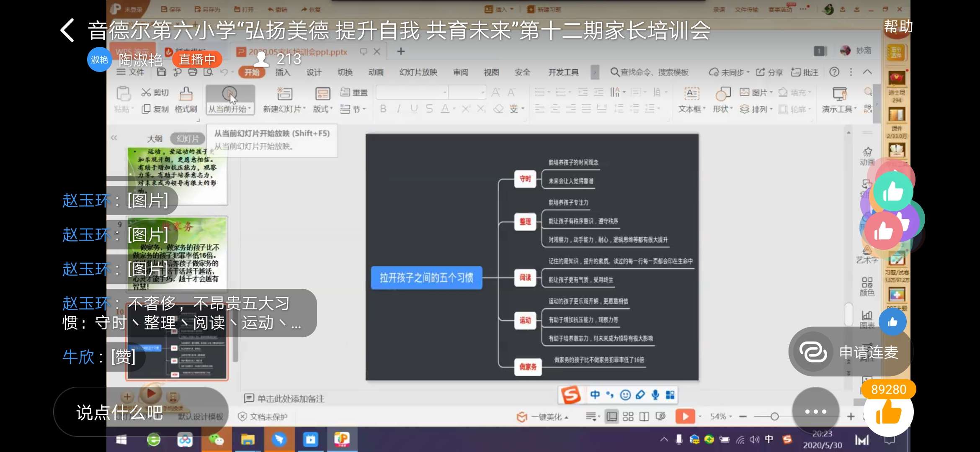980x452 pixels.
Task: Toggle underline formatting U
Action: 414,109
